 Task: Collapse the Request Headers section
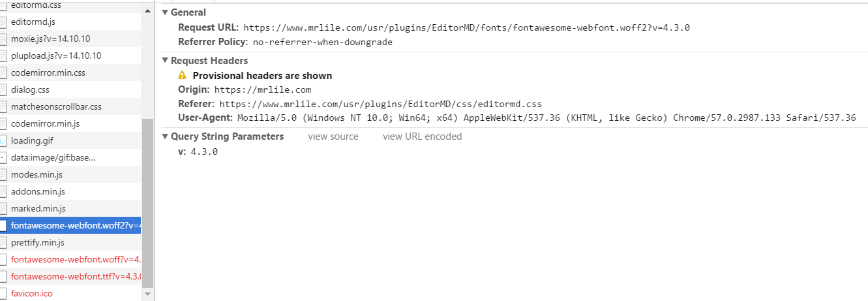165,61
